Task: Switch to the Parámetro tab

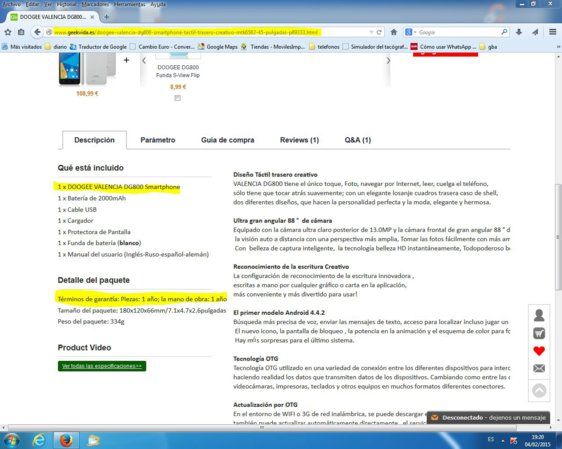Action: click(x=158, y=140)
